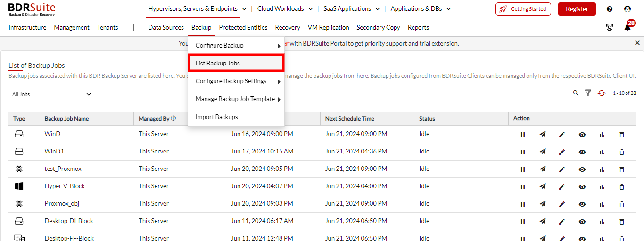This screenshot has height=241, width=644.
Task: Expand Manage Backup Job Template submenu
Action: point(236,99)
